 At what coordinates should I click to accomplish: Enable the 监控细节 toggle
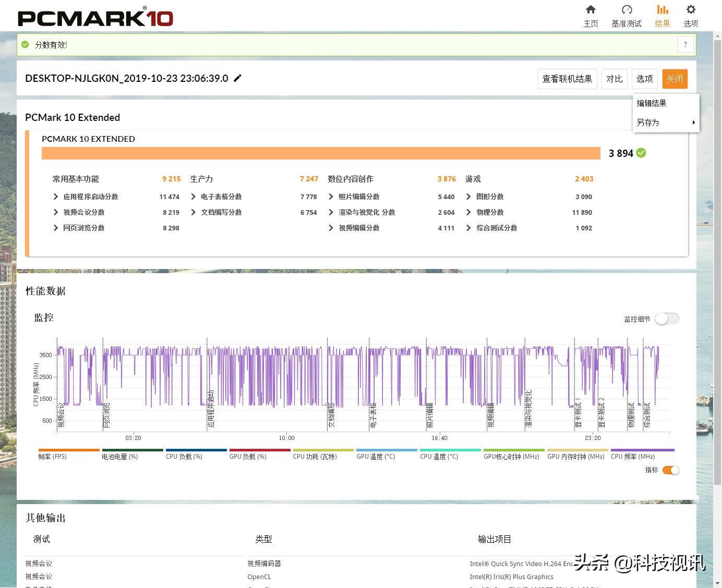tap(667, 318)
